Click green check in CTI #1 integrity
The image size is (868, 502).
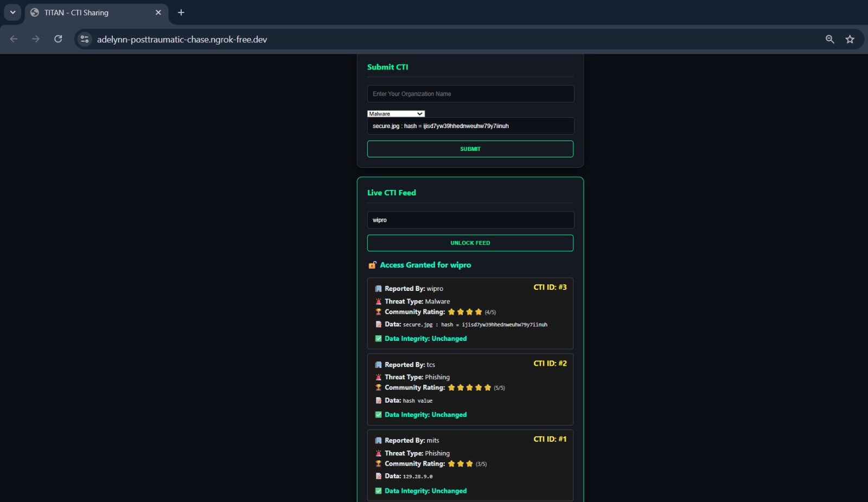click(379, 491)
